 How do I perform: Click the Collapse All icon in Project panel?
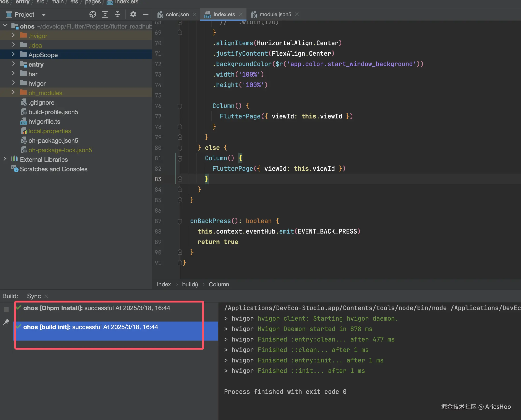tap(118, 15)
